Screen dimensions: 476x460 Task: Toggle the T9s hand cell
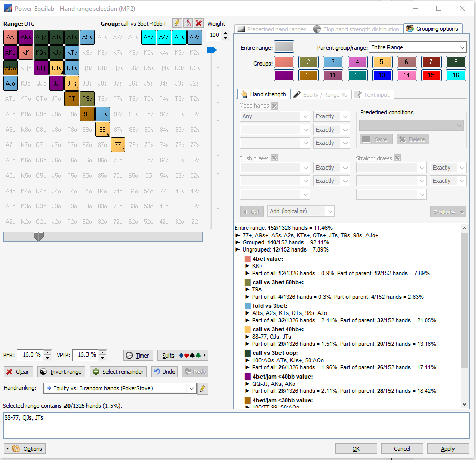(87, 98)
